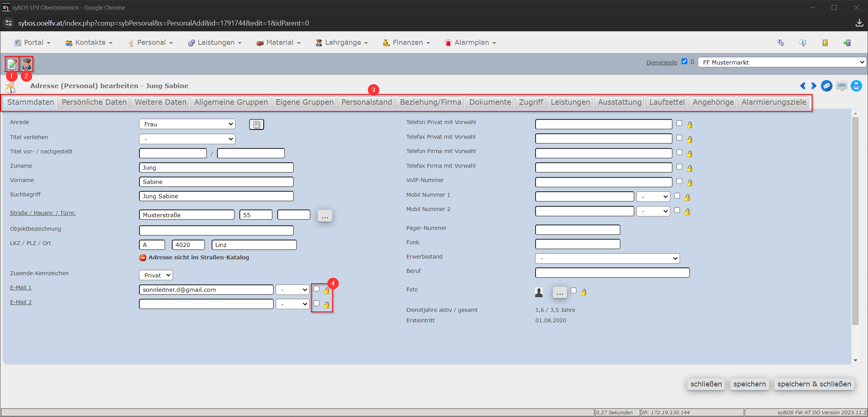Open the Zusende-Kennzeichen dropdown showing Privat
The width and height of the screenshot is (868, 417).
pos(156,275)
